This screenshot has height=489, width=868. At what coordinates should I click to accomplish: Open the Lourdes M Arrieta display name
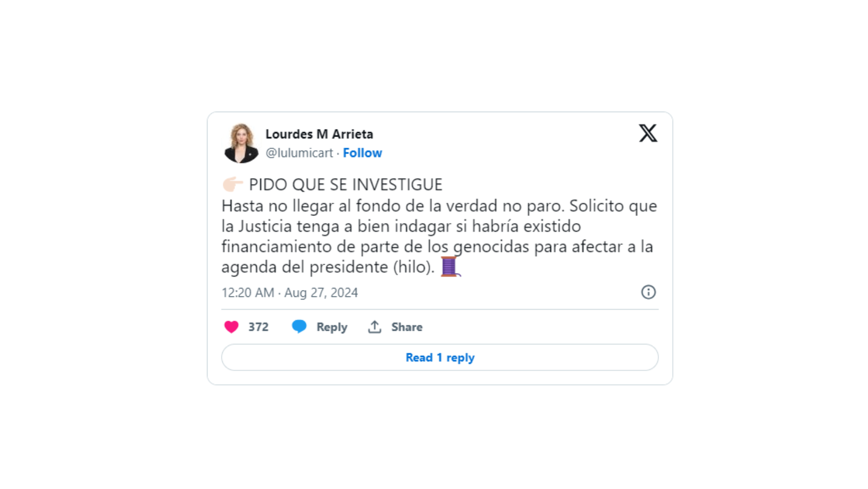pos(319,134)
